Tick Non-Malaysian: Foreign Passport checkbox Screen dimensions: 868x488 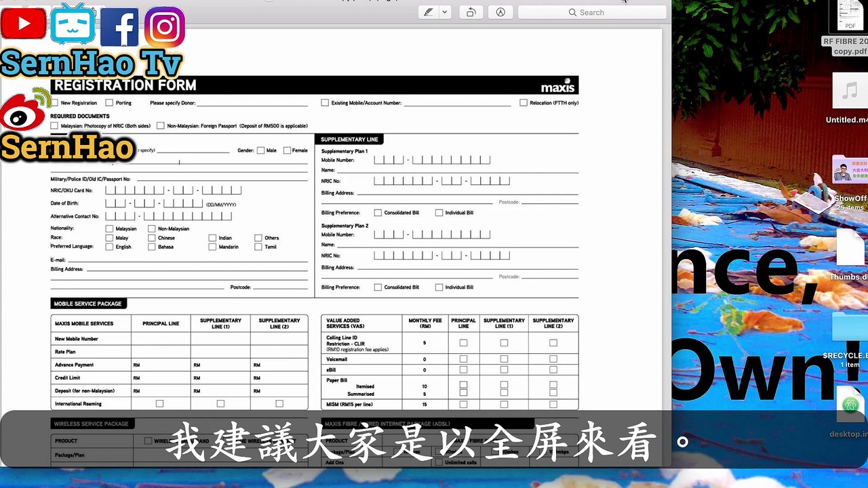[x=161, y=125]
